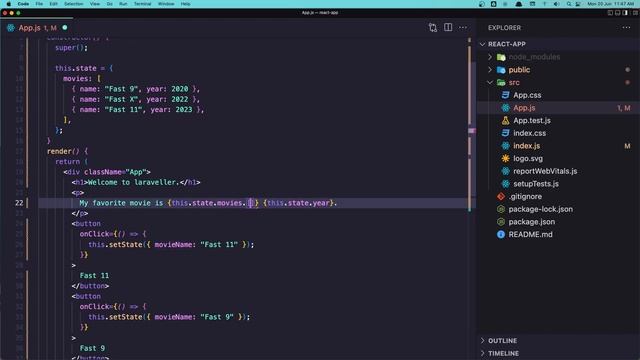Click the info icon beside README.md
The image size is (640, 360).
pos(501,234)
